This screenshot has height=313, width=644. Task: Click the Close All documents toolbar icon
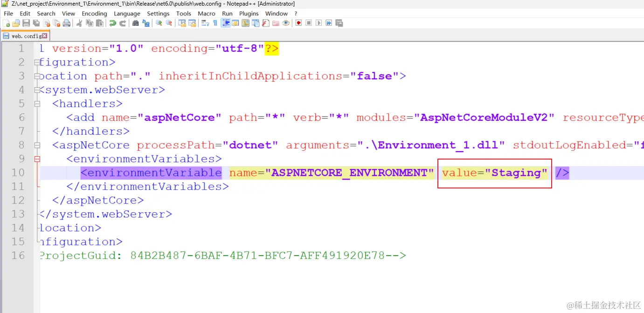57,23
